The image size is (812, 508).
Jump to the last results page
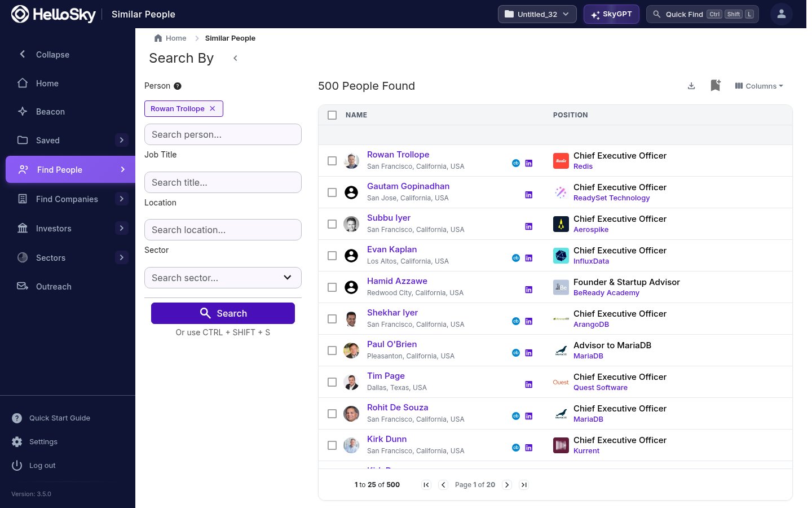pos(524,485)
